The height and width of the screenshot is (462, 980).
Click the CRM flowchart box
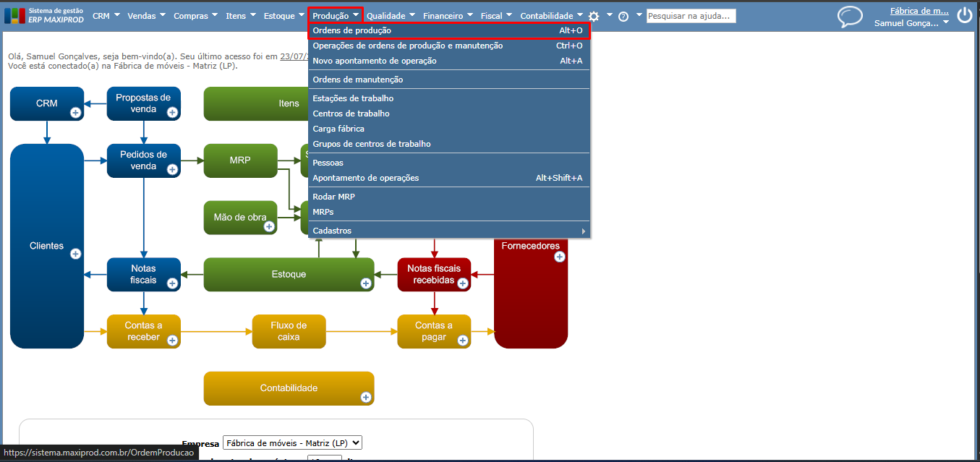[47, 103]
